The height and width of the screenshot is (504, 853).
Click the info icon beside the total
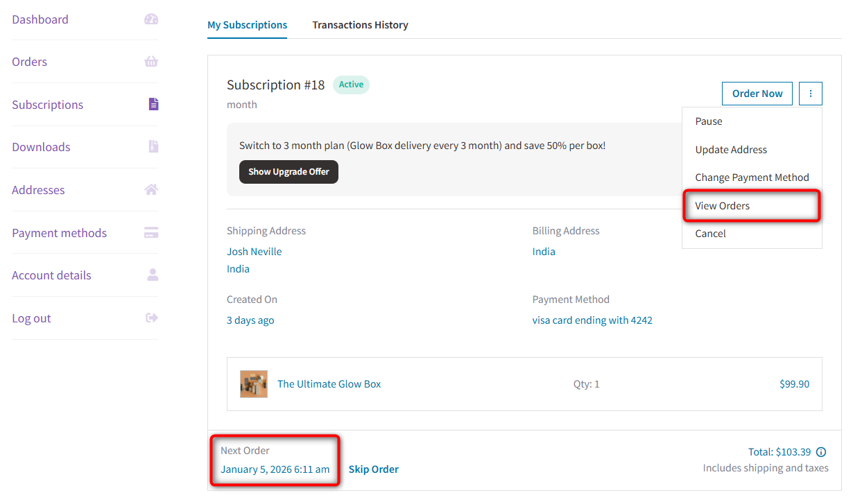(x=820, y=451)
